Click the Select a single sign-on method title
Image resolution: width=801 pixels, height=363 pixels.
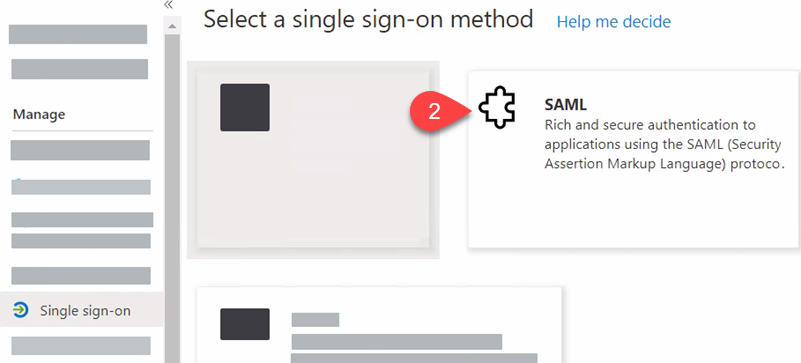pos(368,20)
